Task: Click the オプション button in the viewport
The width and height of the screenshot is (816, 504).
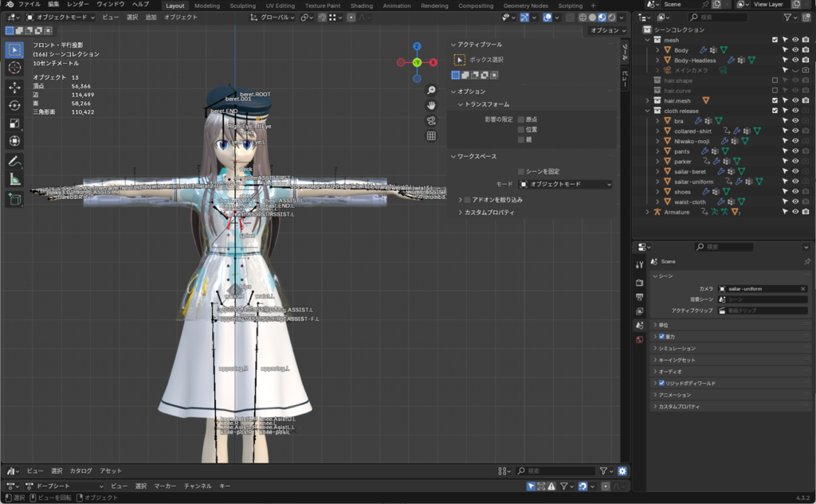Action: tap(606, 30)
